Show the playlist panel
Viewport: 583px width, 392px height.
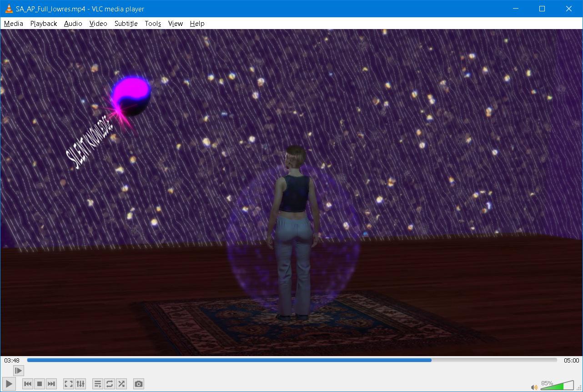(98, 384)
